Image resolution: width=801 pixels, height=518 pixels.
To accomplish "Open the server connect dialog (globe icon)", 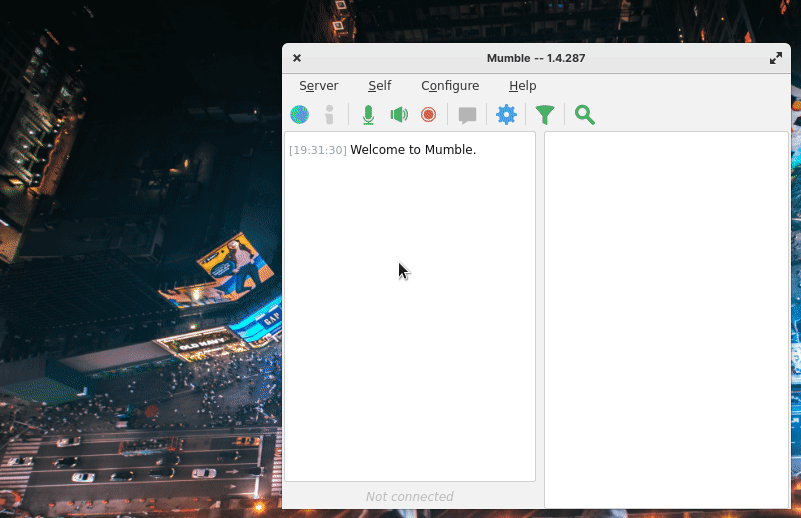I will pos(300,114).
